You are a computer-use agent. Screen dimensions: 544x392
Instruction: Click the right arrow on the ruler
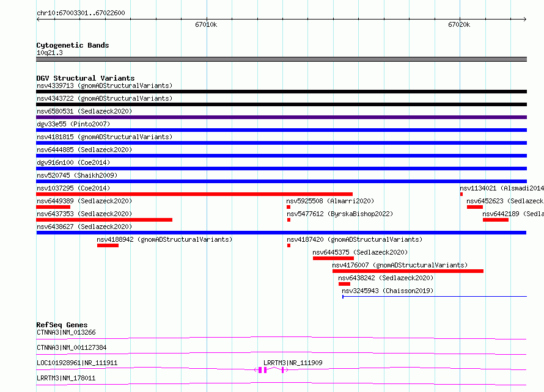click(525, 20)
